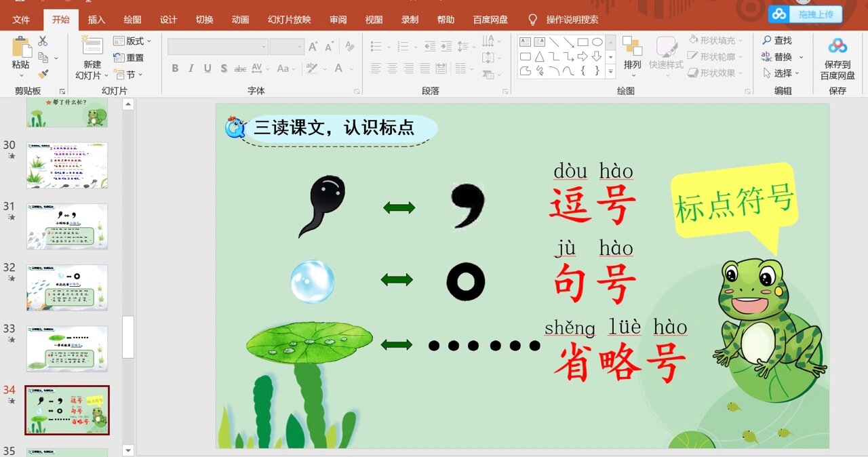
Task: Open the 文件 File menu
Action: (x=21, y=20)
